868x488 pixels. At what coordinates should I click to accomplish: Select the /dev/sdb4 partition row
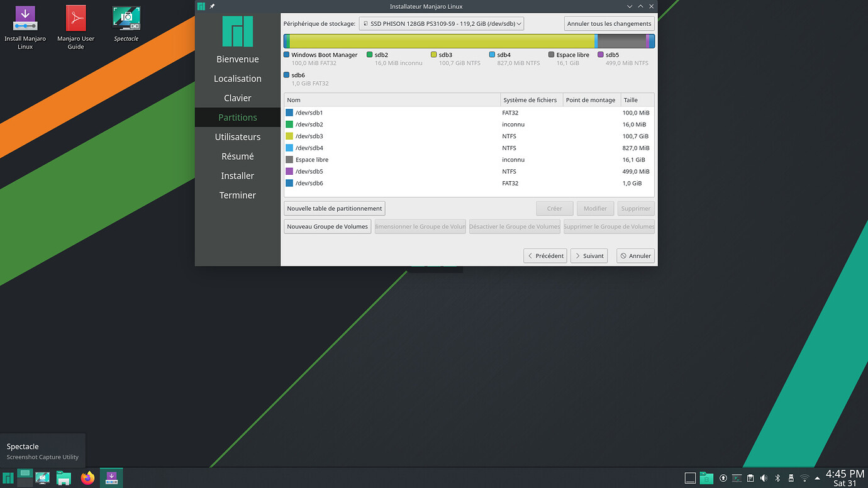469,148
